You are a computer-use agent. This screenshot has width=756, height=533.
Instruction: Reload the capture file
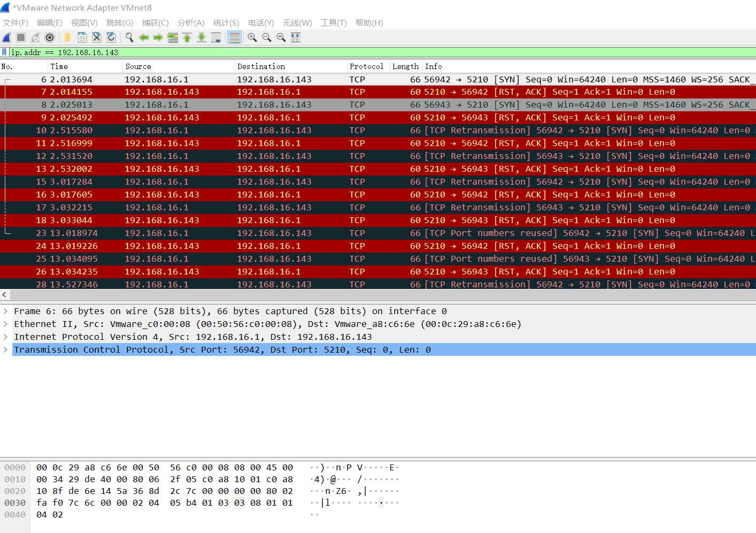(x=111, y=37)
